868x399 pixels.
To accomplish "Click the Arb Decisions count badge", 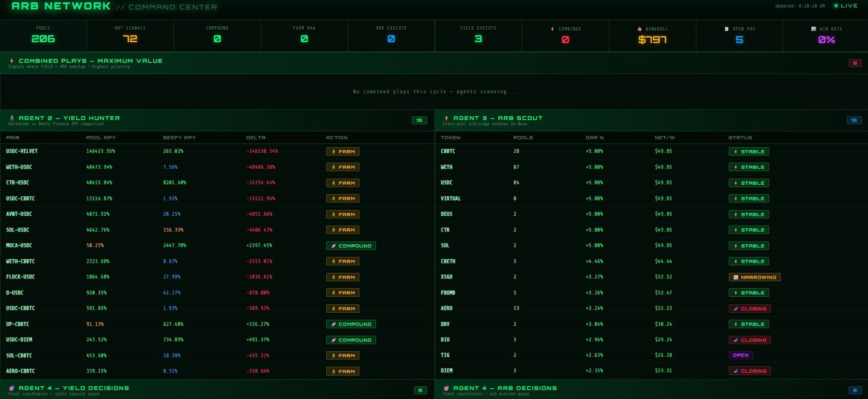I will tap(855, 390).
